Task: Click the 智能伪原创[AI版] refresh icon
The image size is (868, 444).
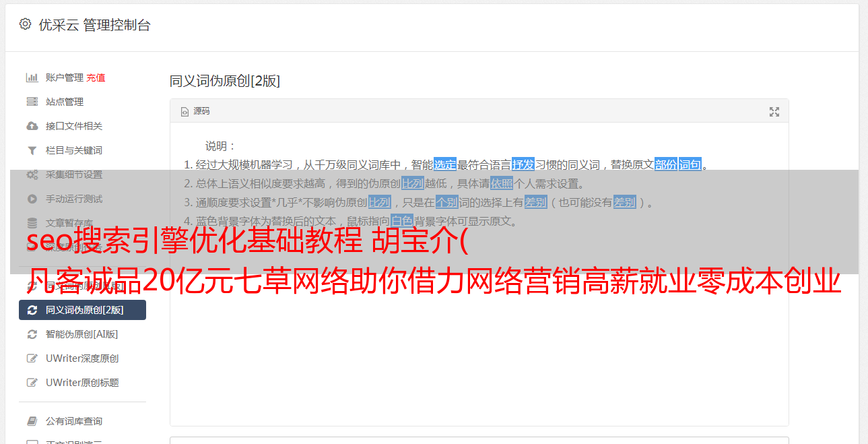Action: [32, 334]
